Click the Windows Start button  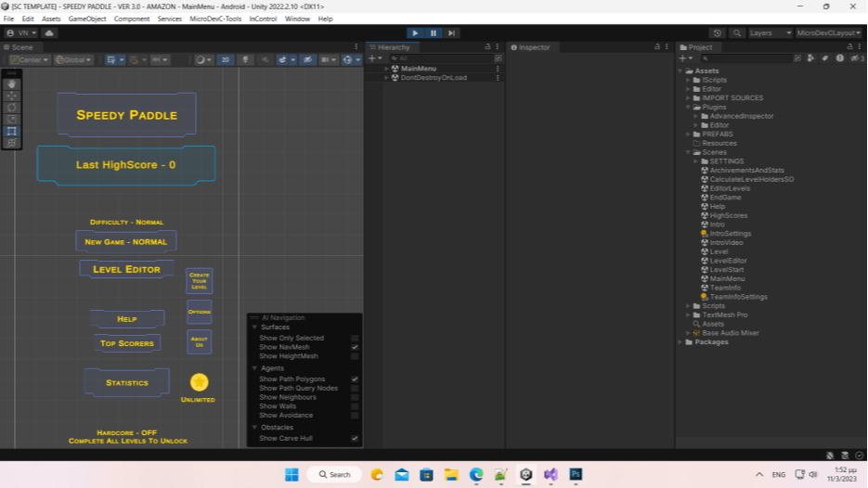click(x=291, y=474)
